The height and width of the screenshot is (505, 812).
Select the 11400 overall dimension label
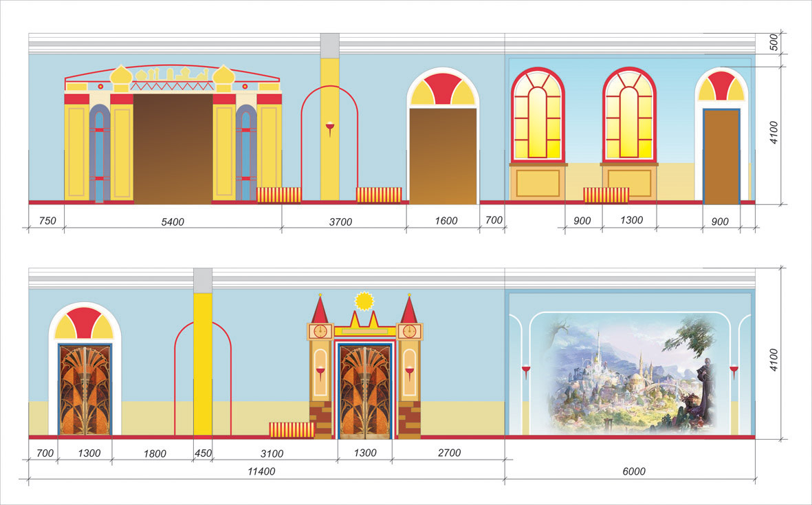tap(261, 471)
